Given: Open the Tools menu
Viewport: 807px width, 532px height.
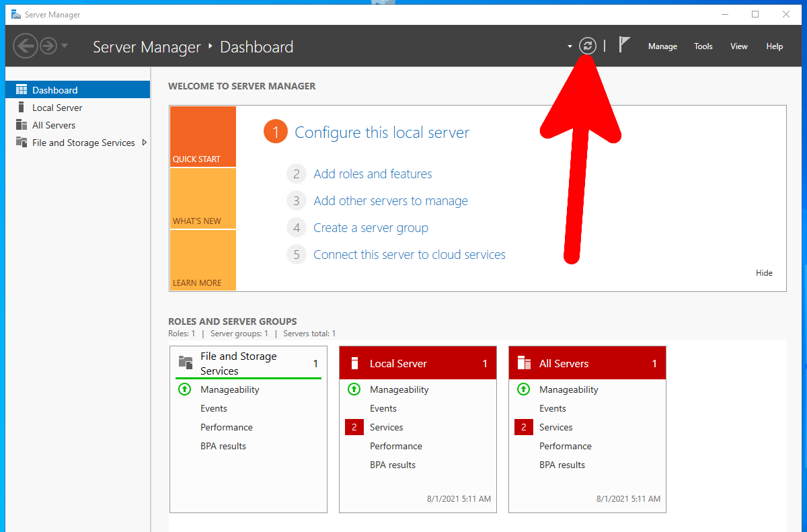Looking at the screenshot, I should click(703, 46).
